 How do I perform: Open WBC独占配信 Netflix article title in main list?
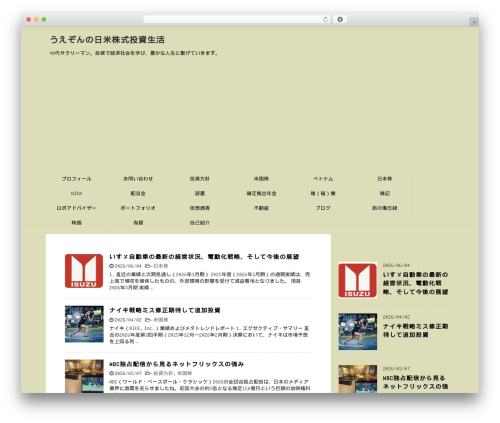[x=177, y=364]
